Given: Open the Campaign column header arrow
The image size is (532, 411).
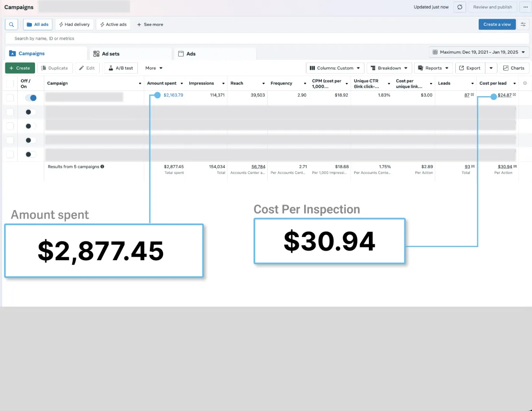Looking at the screenshot, I should click(140, 83).
